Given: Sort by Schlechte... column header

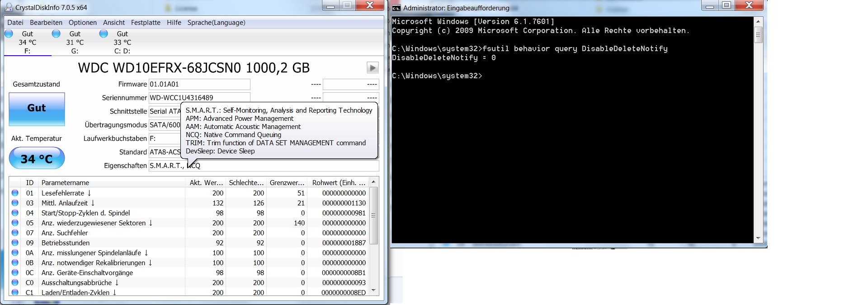Looking at the screenshot, I should point(246,183).
